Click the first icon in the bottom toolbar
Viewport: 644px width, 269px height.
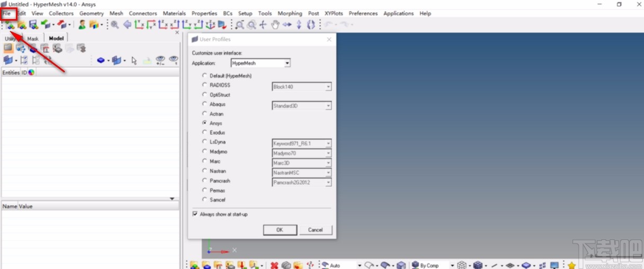(x=194, y=265)
